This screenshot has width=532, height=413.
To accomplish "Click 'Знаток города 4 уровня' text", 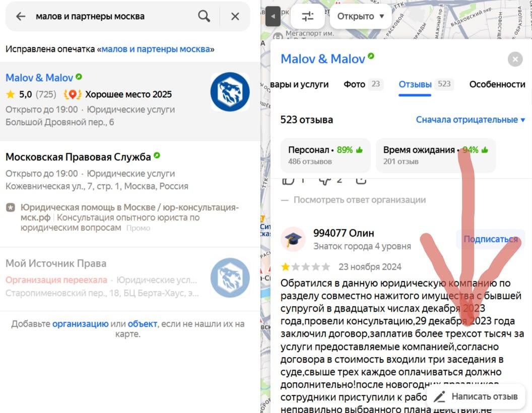I will [362, 246].
